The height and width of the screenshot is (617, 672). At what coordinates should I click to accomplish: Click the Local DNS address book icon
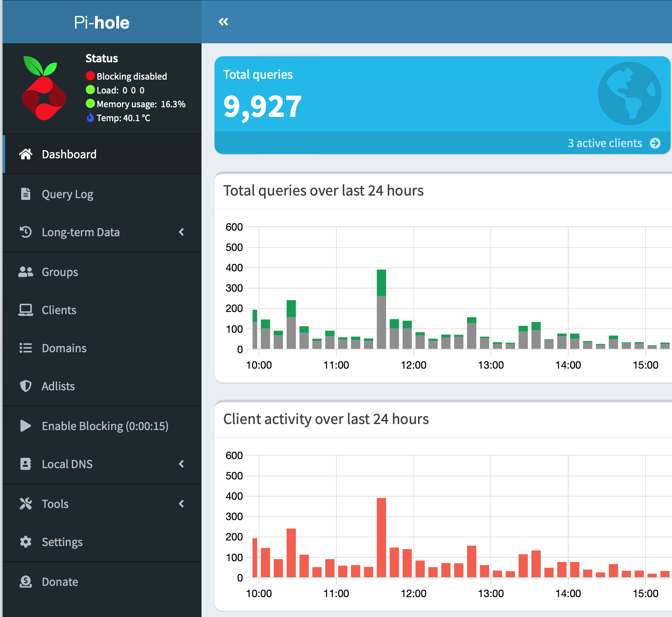26,464
